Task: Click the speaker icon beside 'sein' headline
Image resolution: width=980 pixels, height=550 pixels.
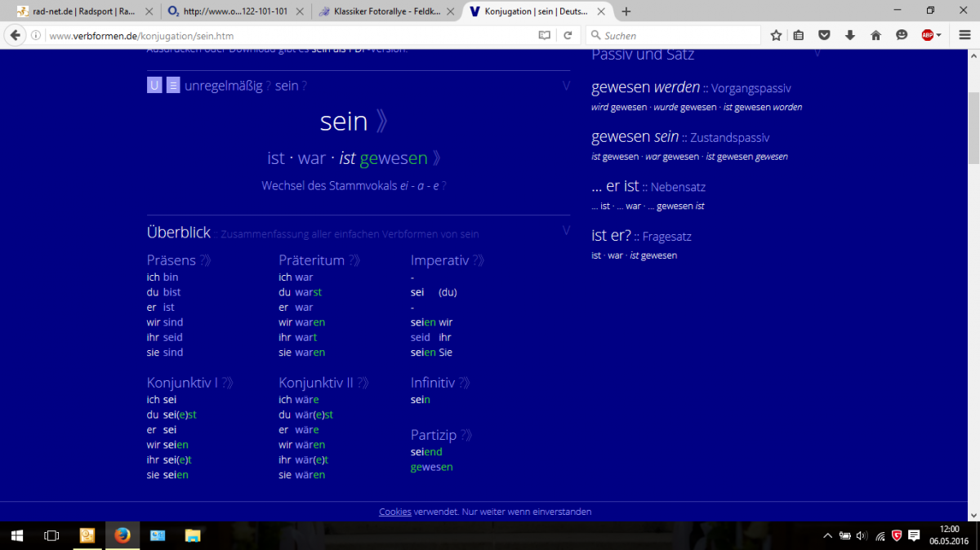Action: 381,122
